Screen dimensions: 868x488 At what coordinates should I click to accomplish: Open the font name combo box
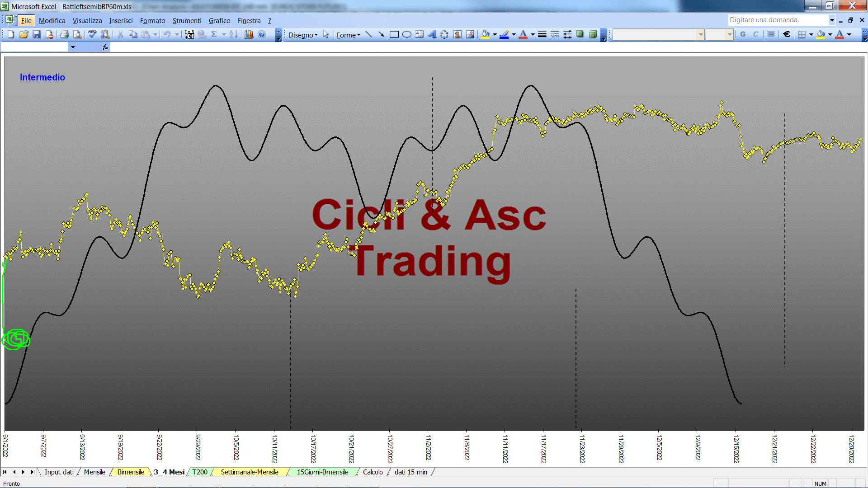pos(659,34)
